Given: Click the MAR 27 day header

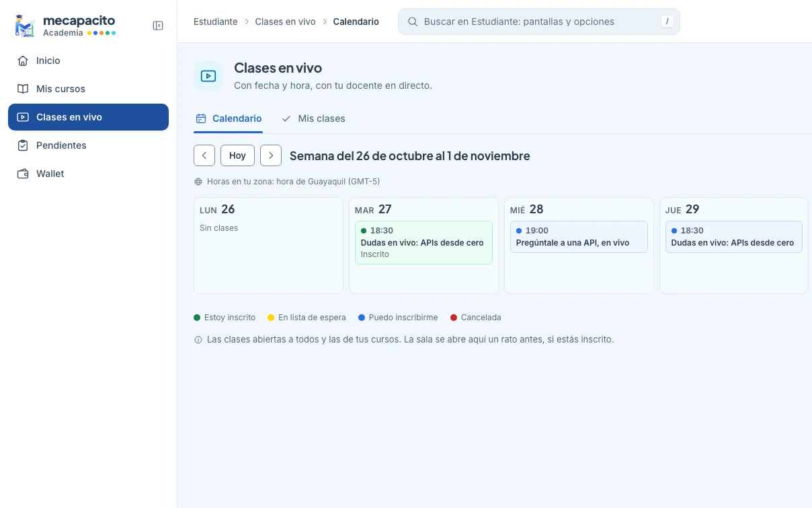Looking at the screenshot, I should click(373, 210).
